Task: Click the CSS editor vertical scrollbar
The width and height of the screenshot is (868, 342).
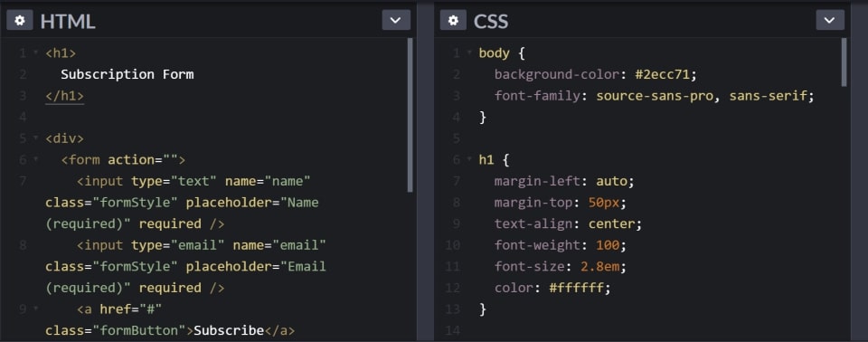Action: 844,62
